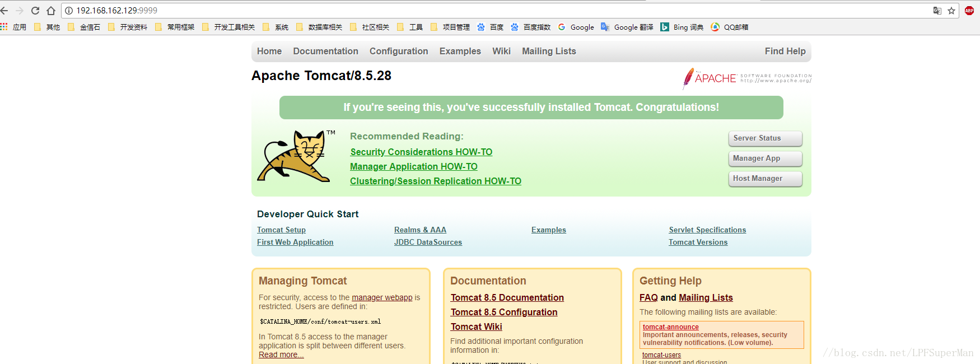Open the Tomcat Wiki link
Screen dimensions: 980x364
[476, 326]
